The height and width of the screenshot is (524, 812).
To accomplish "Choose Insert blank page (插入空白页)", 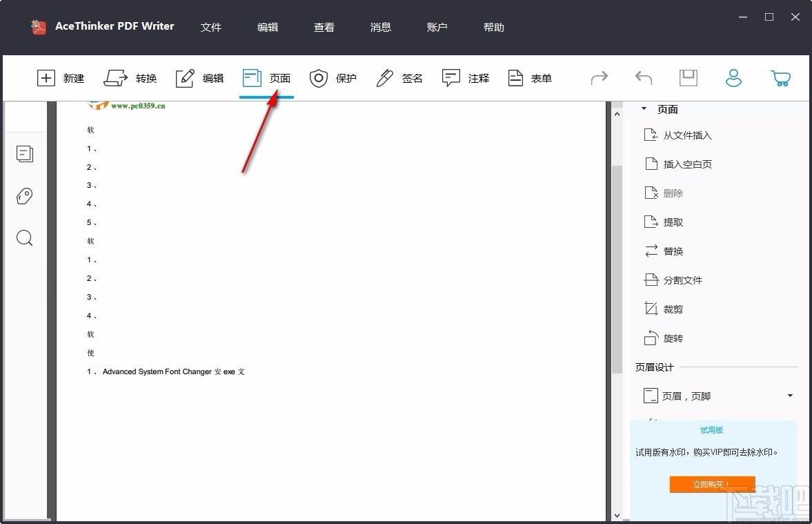I will [678, 164].
